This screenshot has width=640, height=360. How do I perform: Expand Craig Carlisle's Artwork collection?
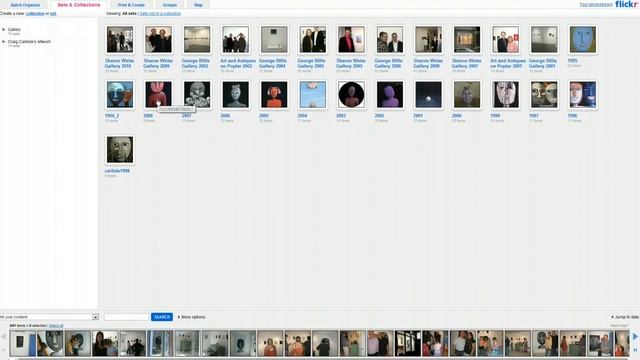[3, 42]
